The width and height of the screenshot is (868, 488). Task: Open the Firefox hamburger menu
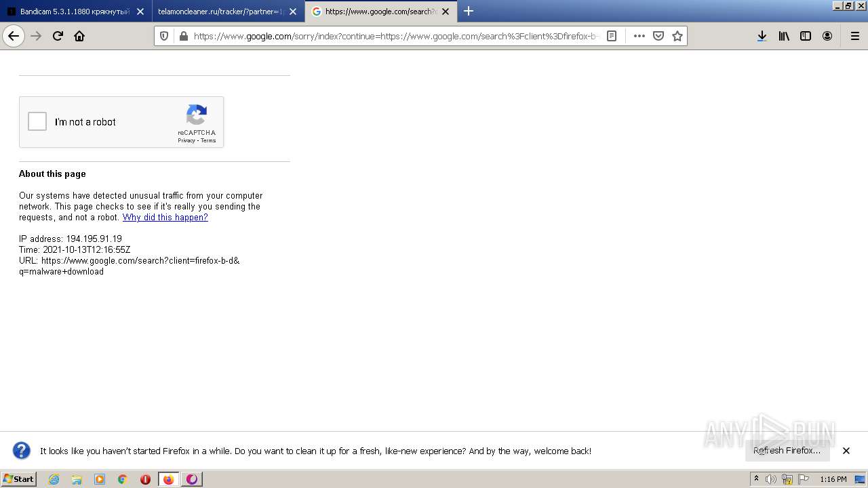854,36
